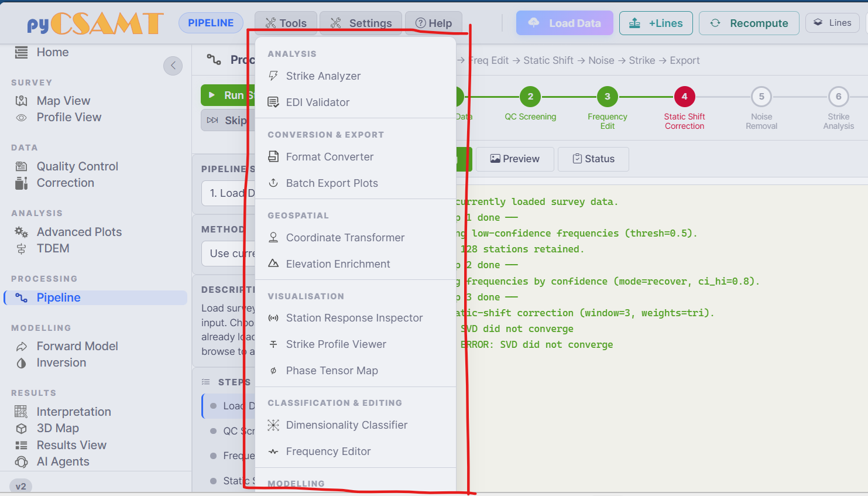868x496 pixels.
Task: Click the Home menu icon
Action: (x=21, y=52)
